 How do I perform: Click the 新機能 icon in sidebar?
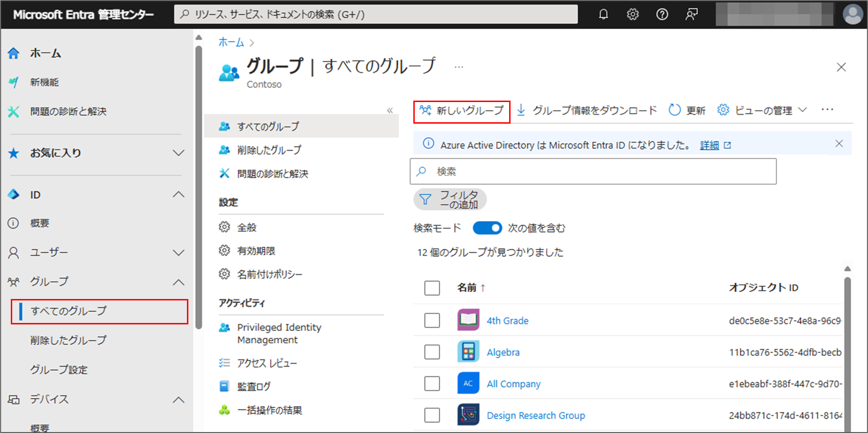14,82
